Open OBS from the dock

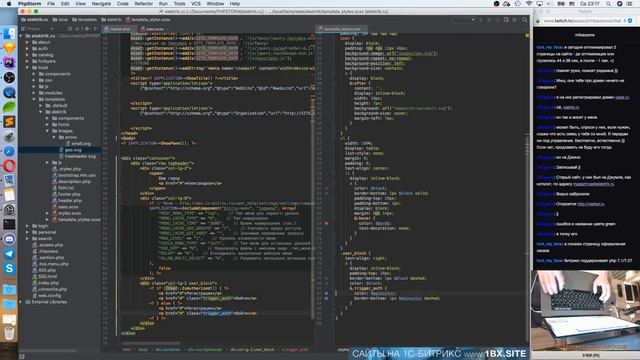pyautogui.click(x=9, y=78)
